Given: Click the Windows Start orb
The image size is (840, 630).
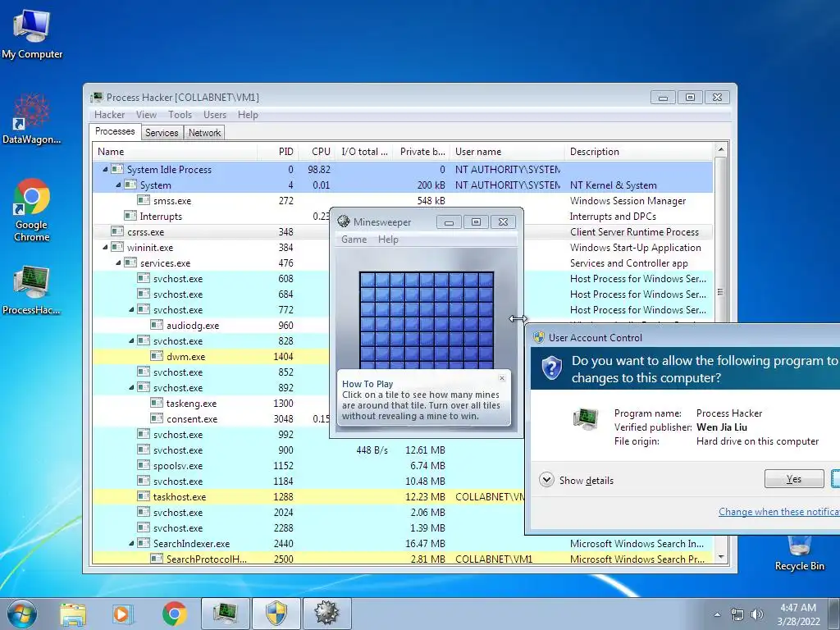Looking at the screenshot, I should pos(21,614).
